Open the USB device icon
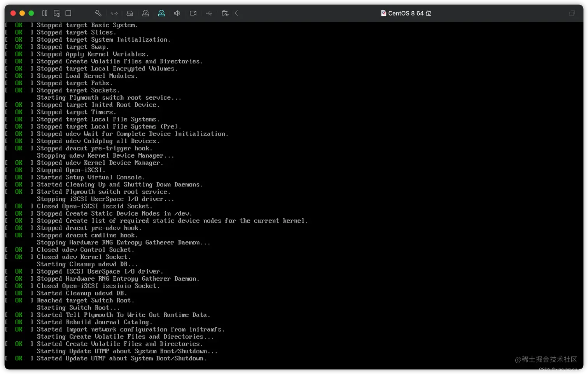This screenshot has width=588, height=374. tap(209, 13)
